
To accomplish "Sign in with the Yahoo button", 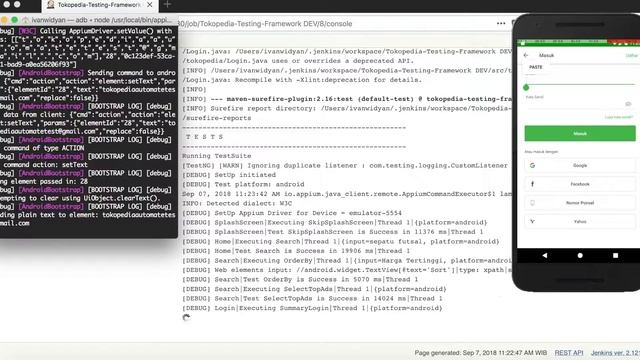I will click(580, 222).
